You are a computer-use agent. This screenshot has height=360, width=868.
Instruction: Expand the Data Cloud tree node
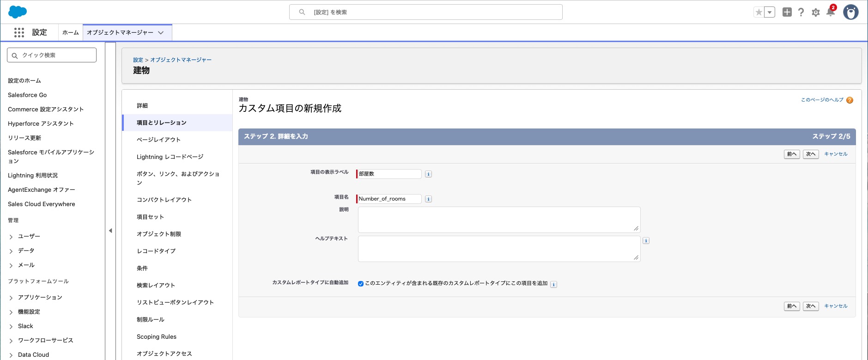[x=11, y=355]
